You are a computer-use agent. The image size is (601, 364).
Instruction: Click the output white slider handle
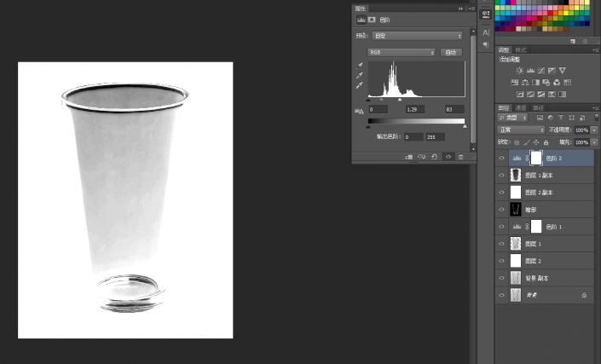[x=465, y=126]
